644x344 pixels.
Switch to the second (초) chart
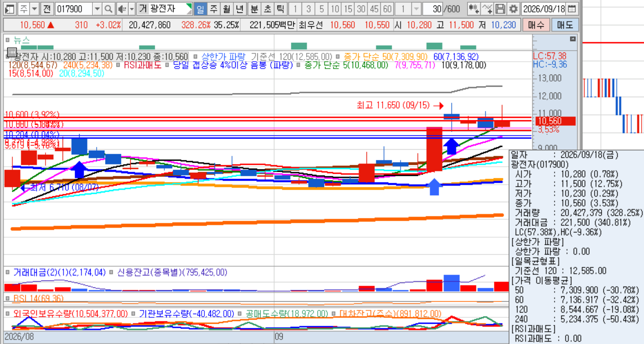click(x=267, y=9)
